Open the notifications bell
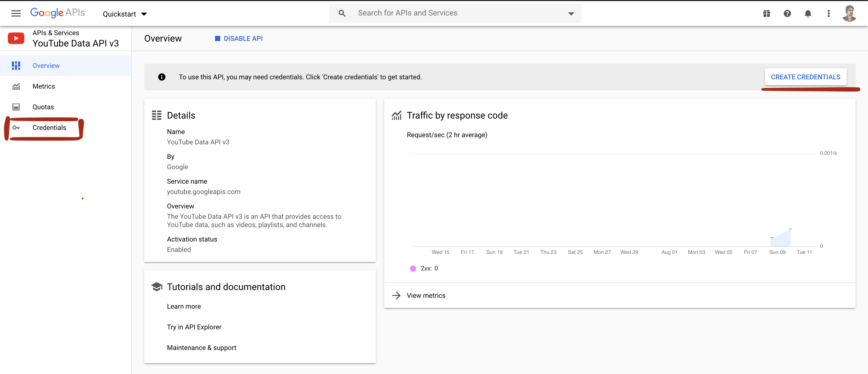 pos(808,13)
